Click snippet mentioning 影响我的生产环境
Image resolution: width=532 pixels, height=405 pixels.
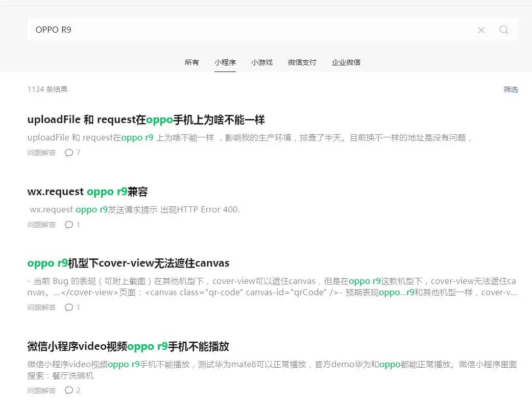(250, 137)
